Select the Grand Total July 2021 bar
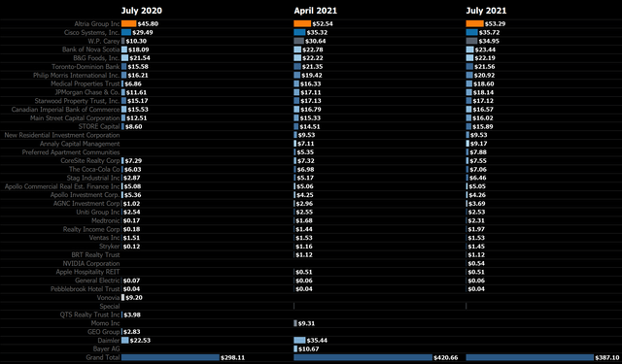Viewport: 622px width, 364px height. pos(530,357)
